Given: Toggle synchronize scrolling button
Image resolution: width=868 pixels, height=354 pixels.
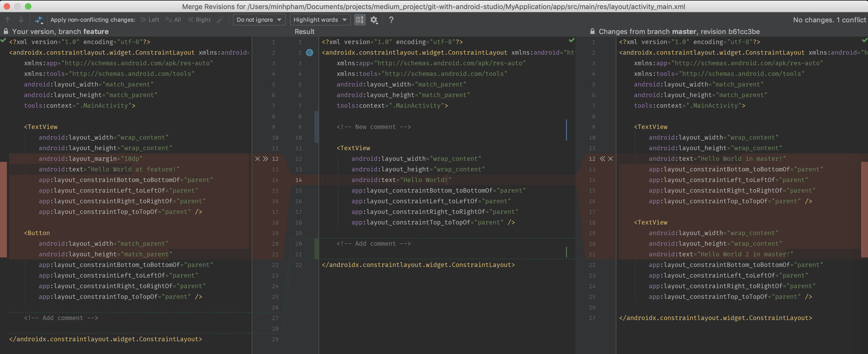Looking at the screenshot, I should (x=360, y=20).
